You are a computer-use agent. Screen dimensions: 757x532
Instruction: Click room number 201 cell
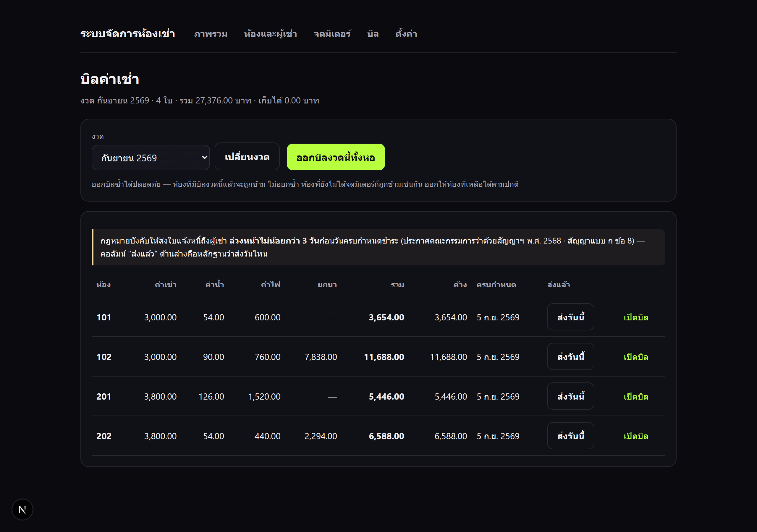coord(104,396)
